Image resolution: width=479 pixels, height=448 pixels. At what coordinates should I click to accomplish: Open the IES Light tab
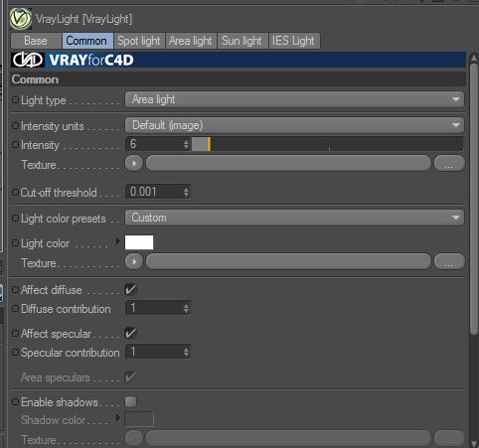click(x=294, y=41)
